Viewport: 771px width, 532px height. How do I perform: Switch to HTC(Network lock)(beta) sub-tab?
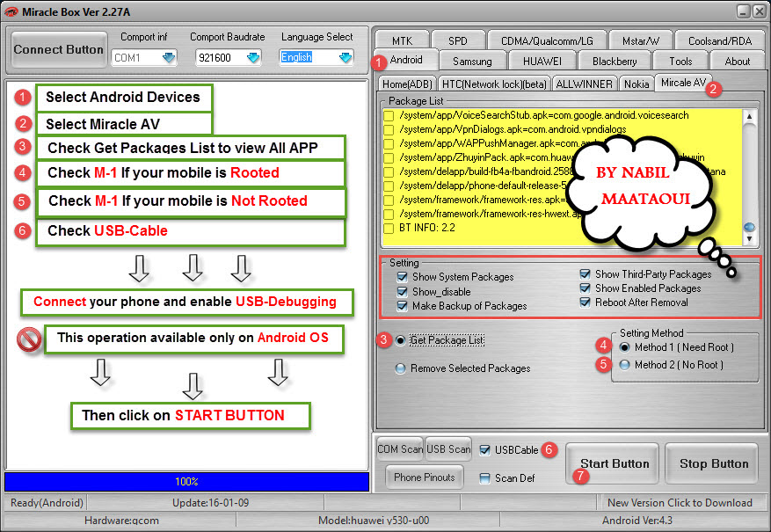pyautogui.click(x=494, y=84)
